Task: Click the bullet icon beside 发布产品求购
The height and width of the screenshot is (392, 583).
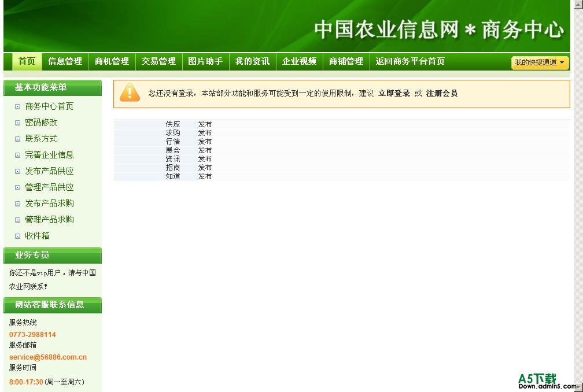Action: coord(17,204)
